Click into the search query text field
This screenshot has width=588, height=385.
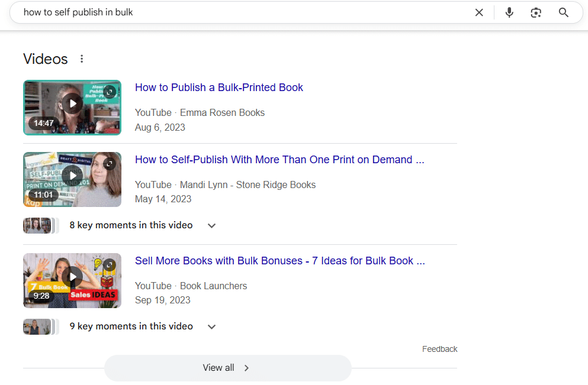click(x=244, y=12)
